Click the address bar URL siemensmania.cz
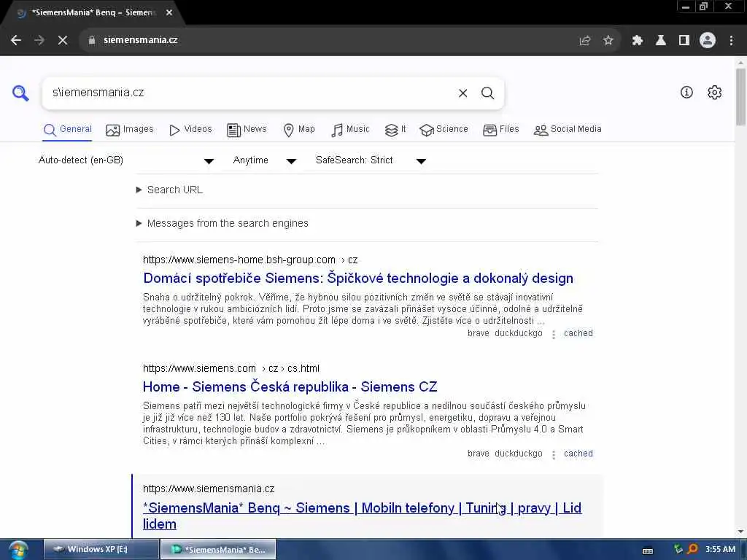The image size is (747, 560). point(141,40)
